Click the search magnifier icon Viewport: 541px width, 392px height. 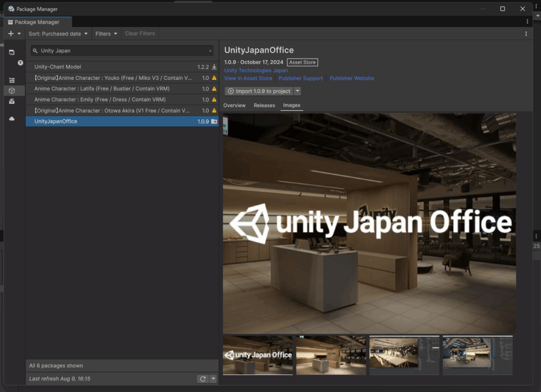tap(35, 51)
